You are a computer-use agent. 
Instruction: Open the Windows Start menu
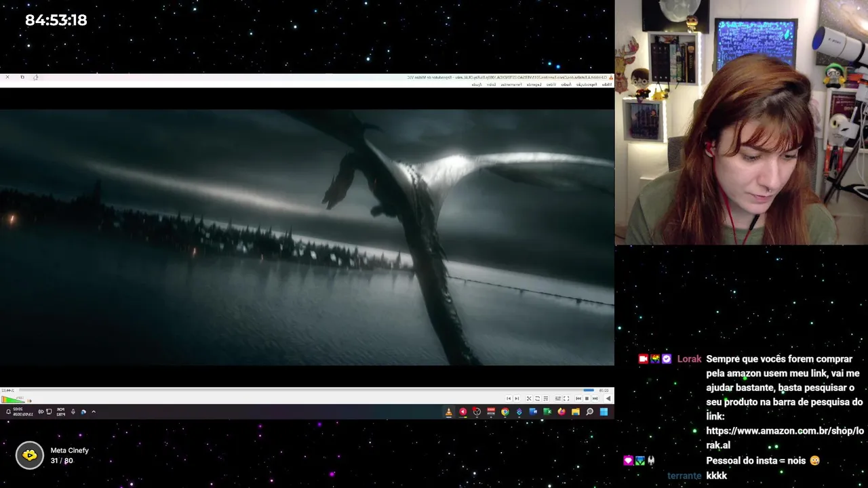604,411
